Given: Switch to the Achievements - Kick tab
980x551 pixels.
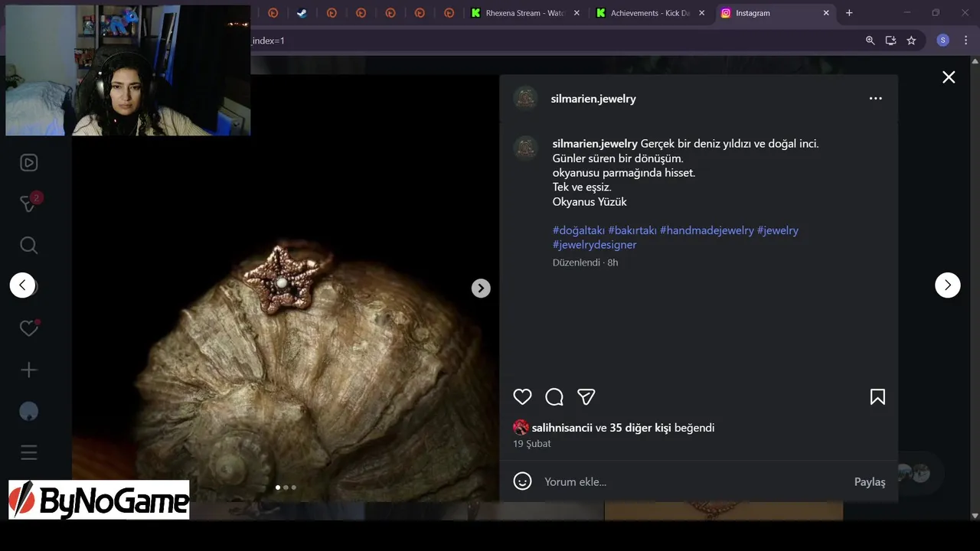Looking at the screenshot, I should [650, 13].
